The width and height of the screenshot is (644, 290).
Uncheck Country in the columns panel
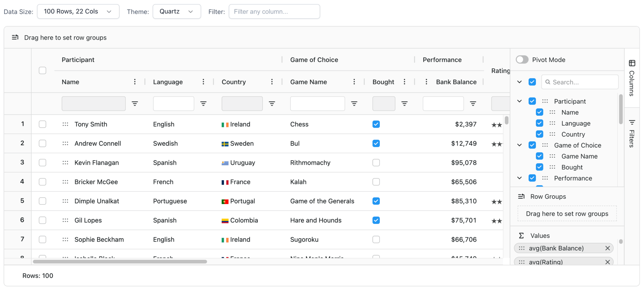(x=539, y=134)
